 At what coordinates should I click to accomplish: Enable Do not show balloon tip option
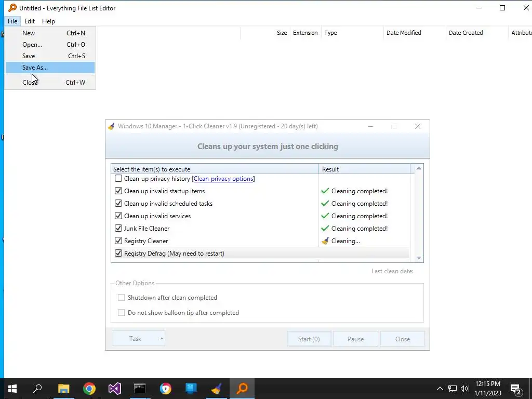pyautogui.click(x=121, y=312)
